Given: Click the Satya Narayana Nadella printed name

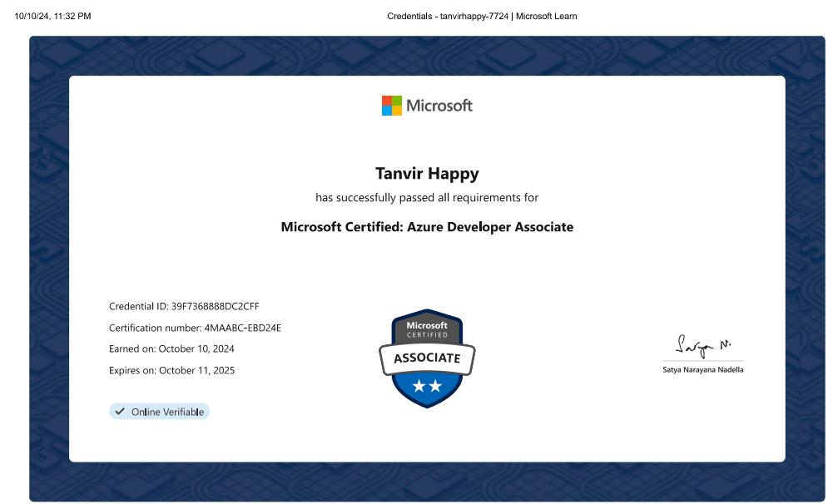Looking at the screenshot, I should point(702,369).
